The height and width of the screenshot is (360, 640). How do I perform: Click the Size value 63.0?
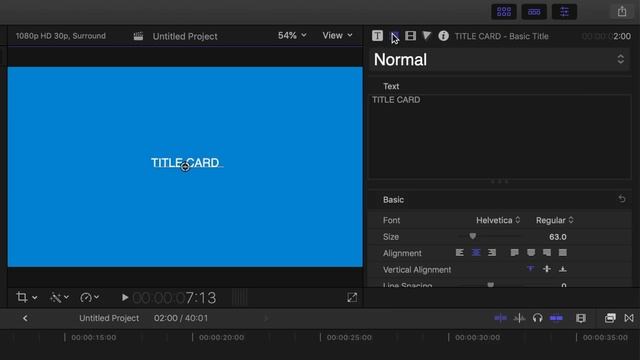click(x=558, y=237)
